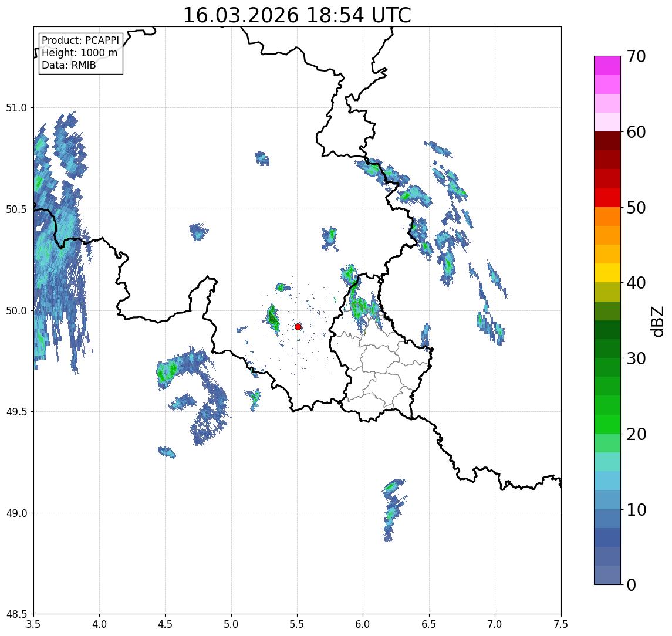Click the colorbar tick label 10
672x636 pixels.
coord(636,510)
